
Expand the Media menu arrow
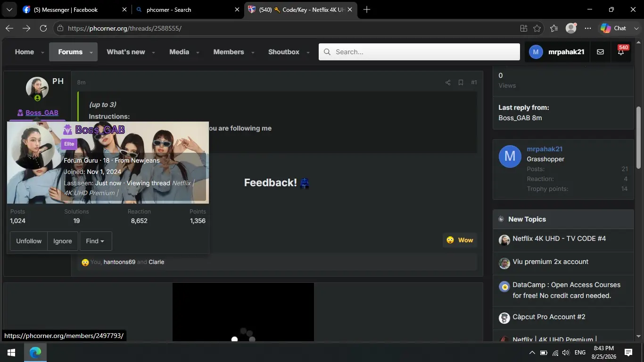point(198,52)
